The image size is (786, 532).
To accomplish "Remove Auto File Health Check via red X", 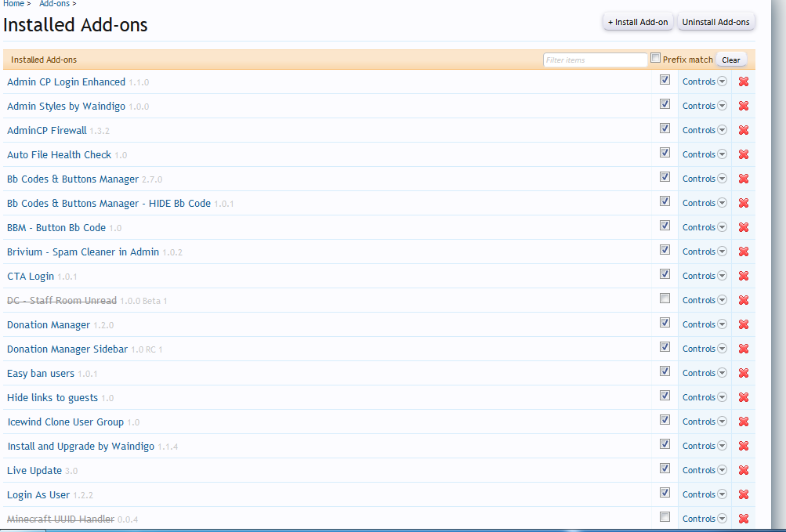I will click(x=743, y=154).
